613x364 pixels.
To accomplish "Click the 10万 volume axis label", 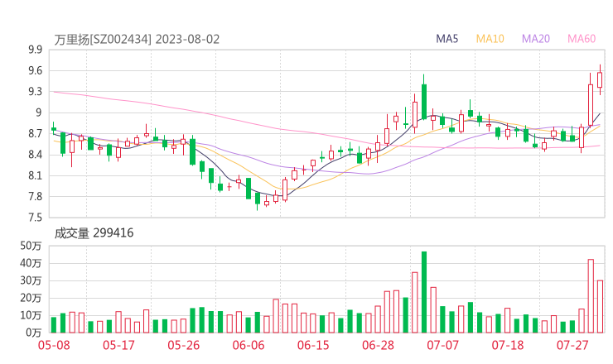I will pos(31,315).
